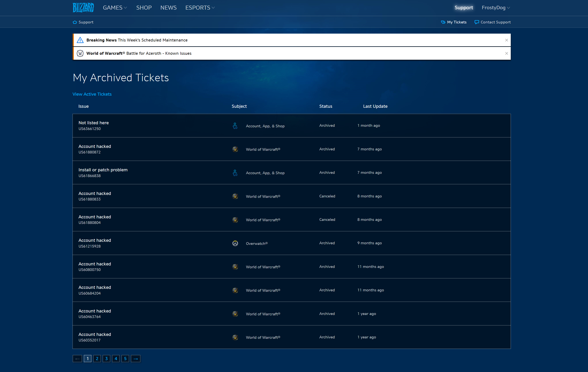This screenshot has height=372, width=588.
Task: Click WoW icon for ticket US60463764
Action: point(235,314)
